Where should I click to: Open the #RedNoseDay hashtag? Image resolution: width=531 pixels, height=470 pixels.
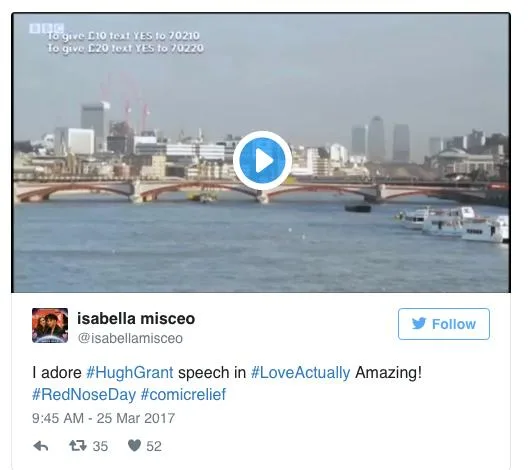(84, 394)
